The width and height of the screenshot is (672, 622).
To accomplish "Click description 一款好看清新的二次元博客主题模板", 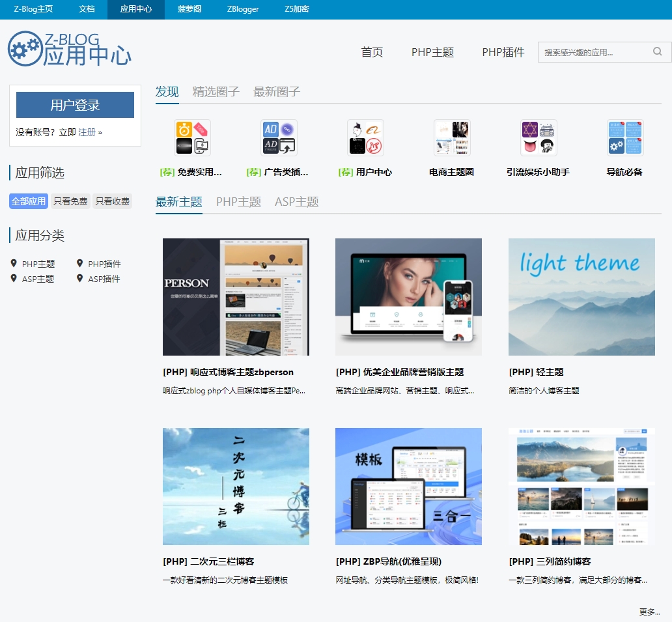I will 225,580.
